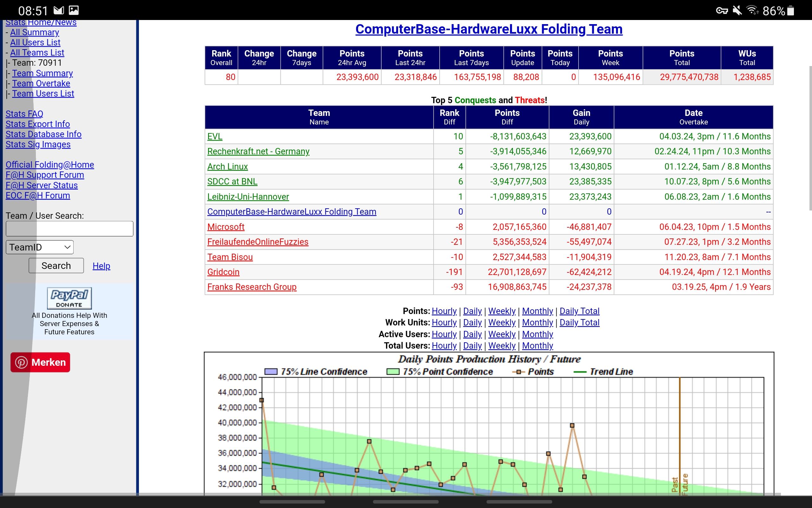The width and height of the screenshot is (812, 508).
Task: Click the PayPal Donate image button
Action: (69, 298)
